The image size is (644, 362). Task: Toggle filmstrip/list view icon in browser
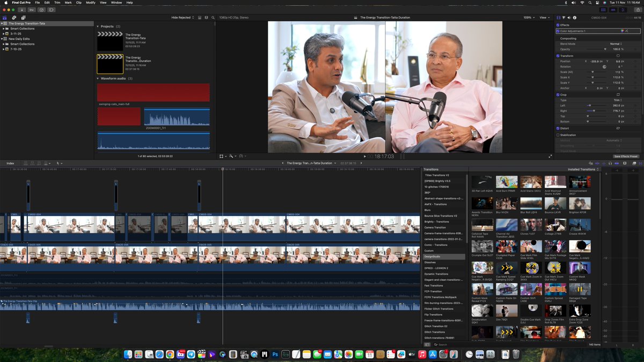[x=200, y=18]
